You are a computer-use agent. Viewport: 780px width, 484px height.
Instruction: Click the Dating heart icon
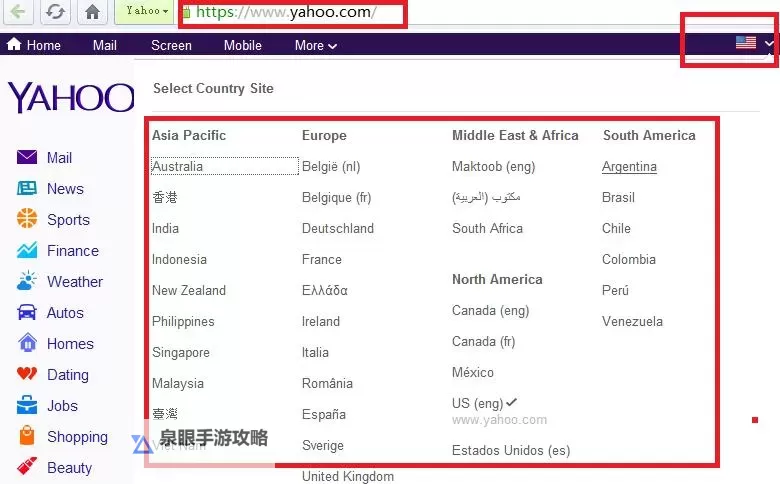[x=27, y=373]
